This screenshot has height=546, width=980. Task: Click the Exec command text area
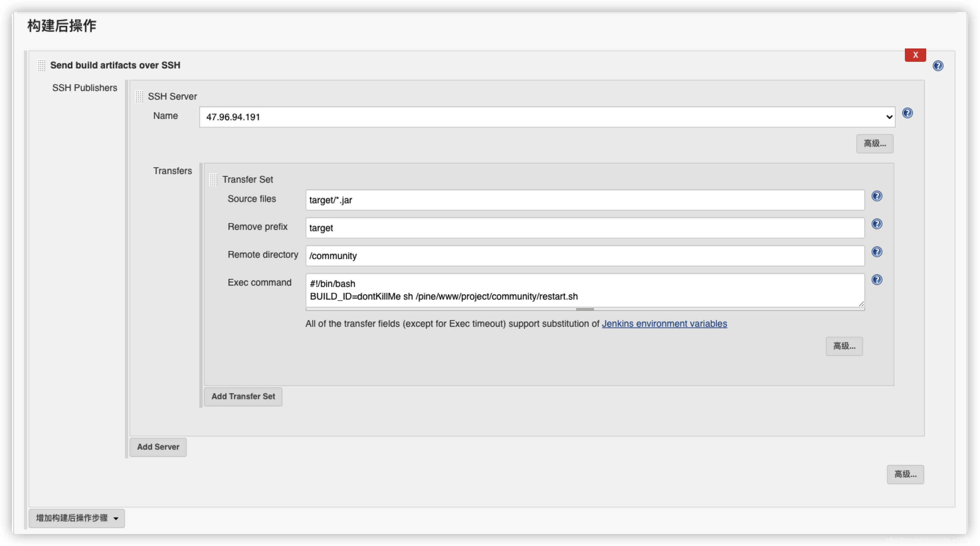584,290
